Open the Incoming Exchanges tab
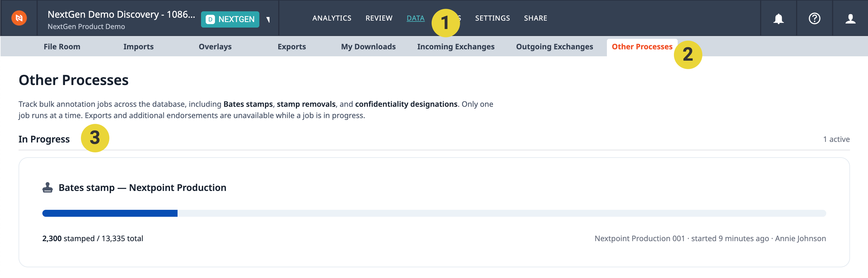 pos(455,47)
